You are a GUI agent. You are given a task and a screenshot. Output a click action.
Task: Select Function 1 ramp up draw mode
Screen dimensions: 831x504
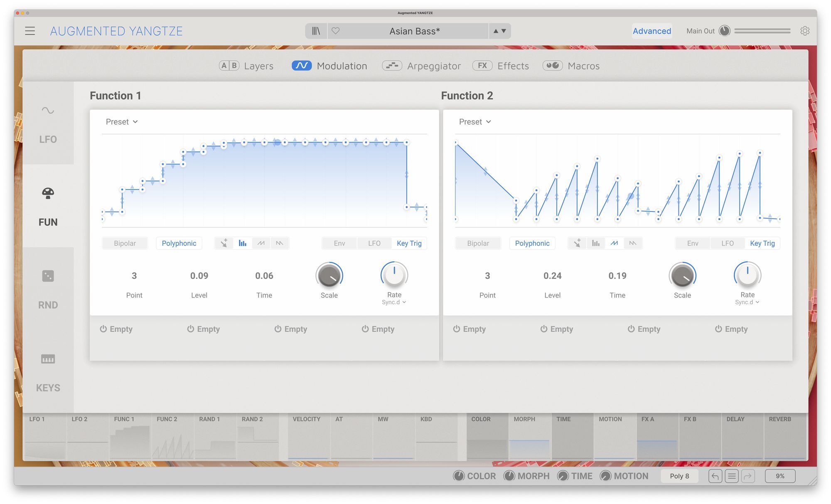coord(261,243)
